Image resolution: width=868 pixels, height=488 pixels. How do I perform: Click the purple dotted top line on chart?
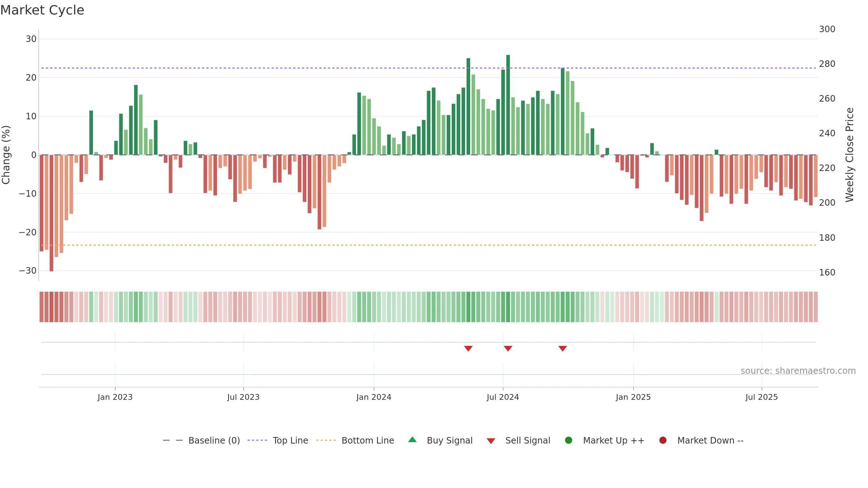click(429, 68)
